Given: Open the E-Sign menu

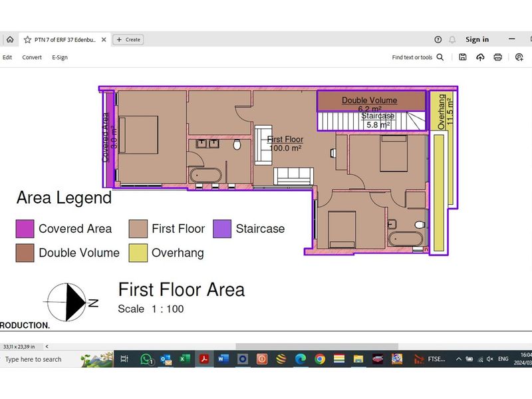Looking at the screenshot, I should click(x=60, y=58).
